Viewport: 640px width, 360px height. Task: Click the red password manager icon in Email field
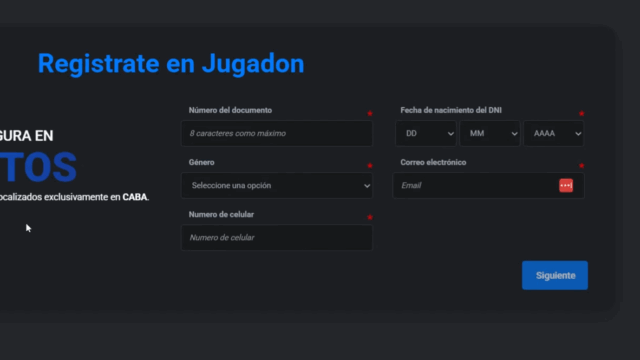tap(566, 185)
